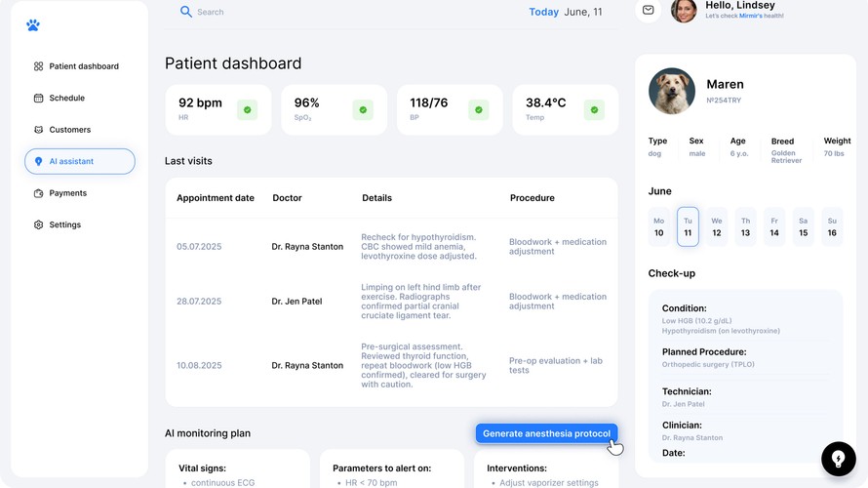The image size is (868, 488).
Task: Click the paw logo icon
Action: (33, 25)
